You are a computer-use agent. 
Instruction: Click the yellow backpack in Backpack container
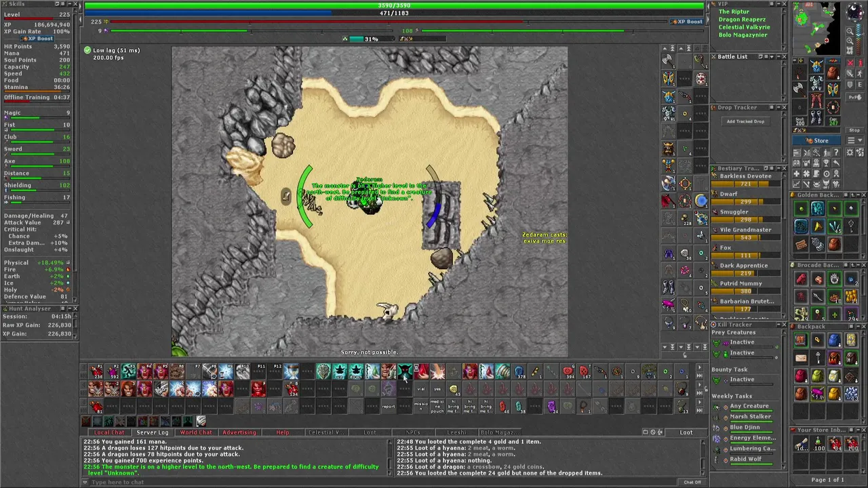click(835, 394)
